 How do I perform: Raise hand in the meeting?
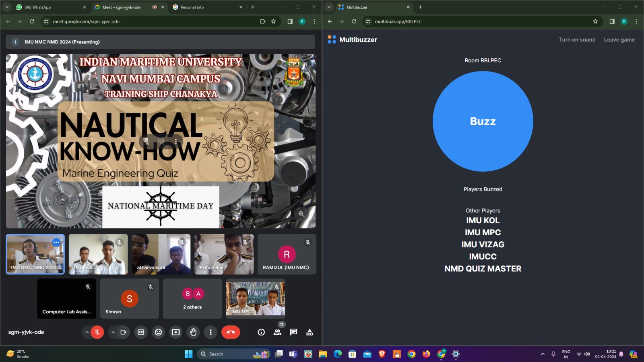click(193, 332)
